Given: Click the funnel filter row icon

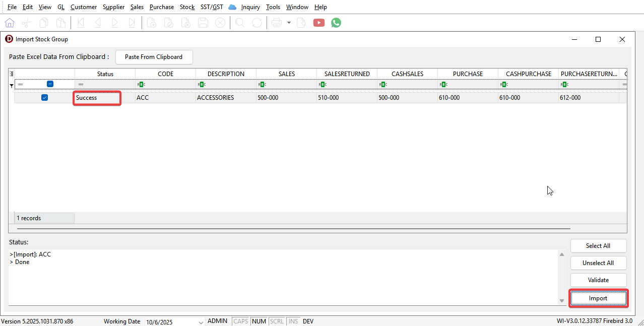Looking at the screenshot, I should (12, 86).
